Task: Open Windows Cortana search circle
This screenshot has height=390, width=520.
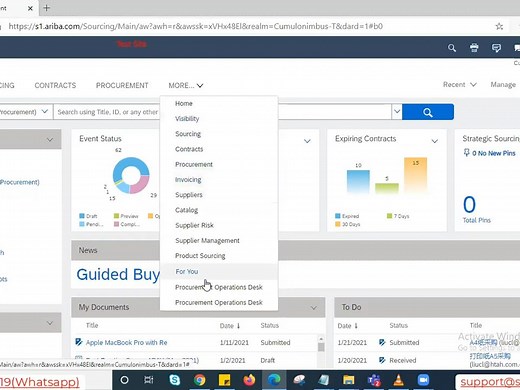Action: [124, 380]
